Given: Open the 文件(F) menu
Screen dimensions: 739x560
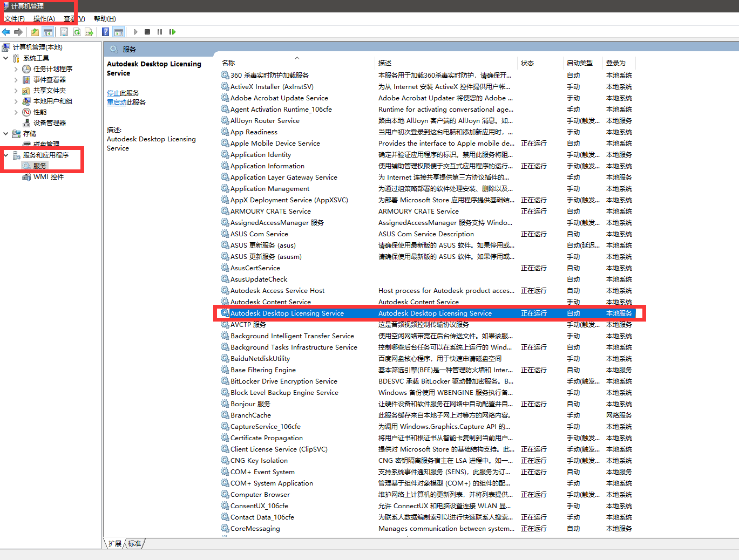Looking at the screenshot, I should coord(15,19).
